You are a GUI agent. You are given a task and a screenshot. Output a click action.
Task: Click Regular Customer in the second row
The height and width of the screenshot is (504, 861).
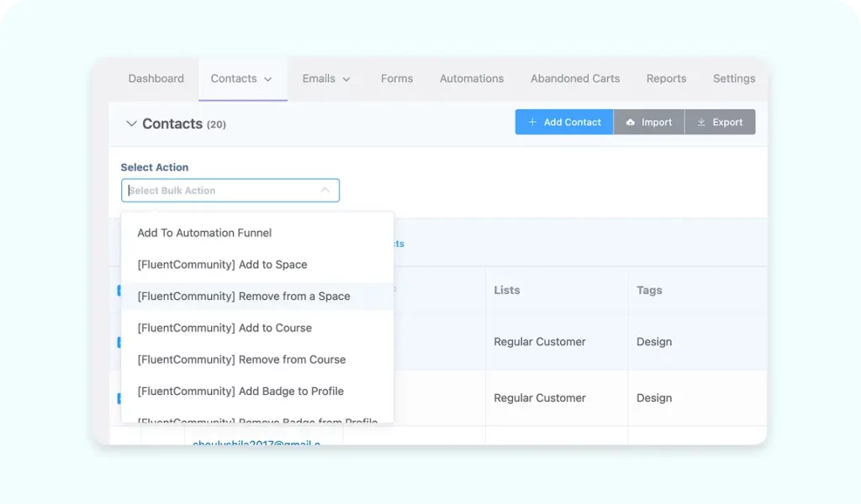[x=539, y=397]
